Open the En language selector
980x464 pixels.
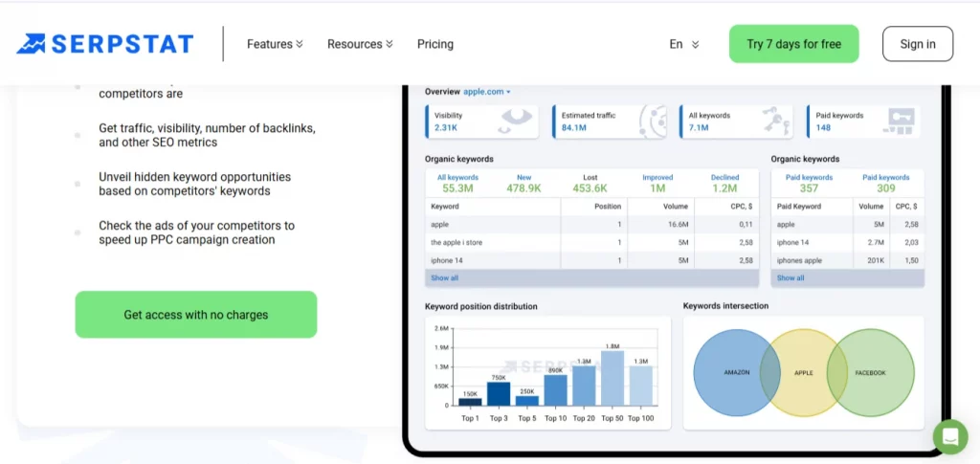[683, 44]
